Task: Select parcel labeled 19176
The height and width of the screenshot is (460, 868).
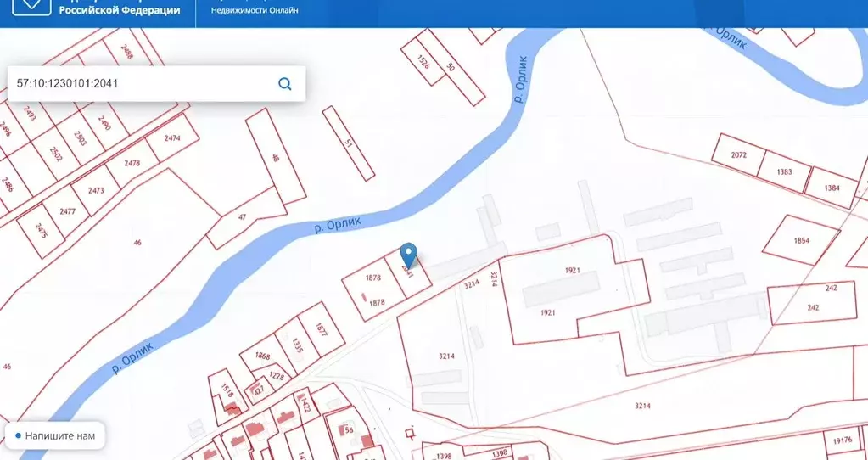Action: coord(843,440)
